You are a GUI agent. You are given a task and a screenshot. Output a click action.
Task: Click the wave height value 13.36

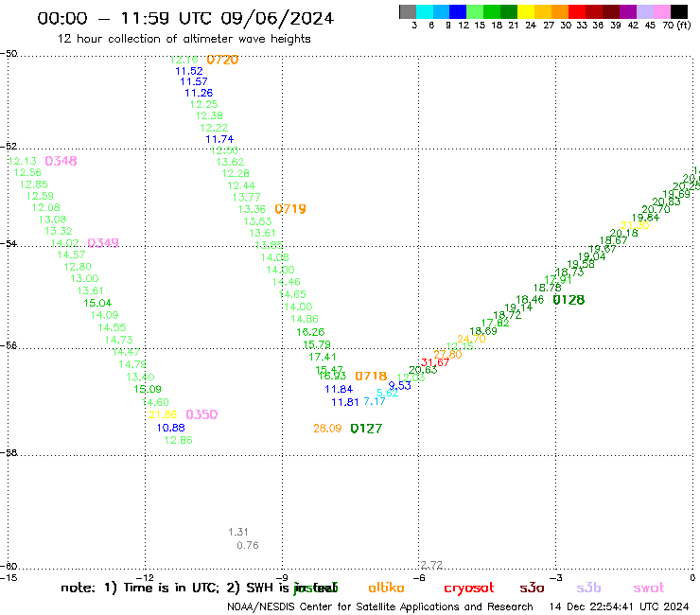click(252, 209)
